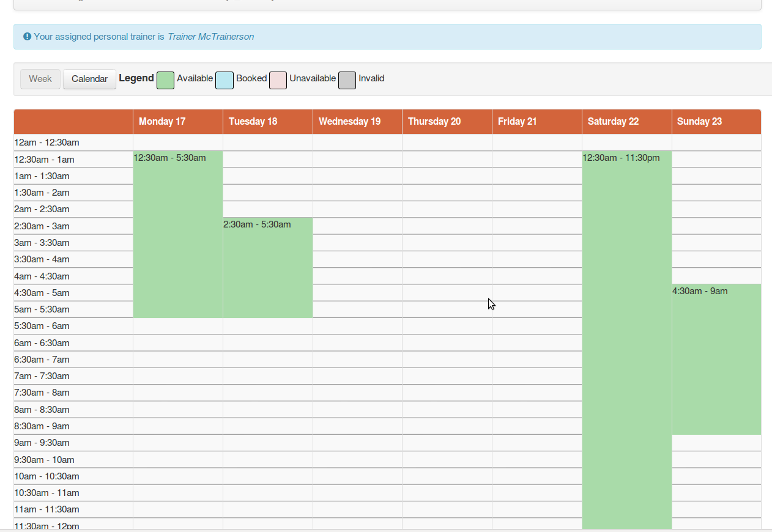Click the Monday 17 column header

tap(162, 122)
